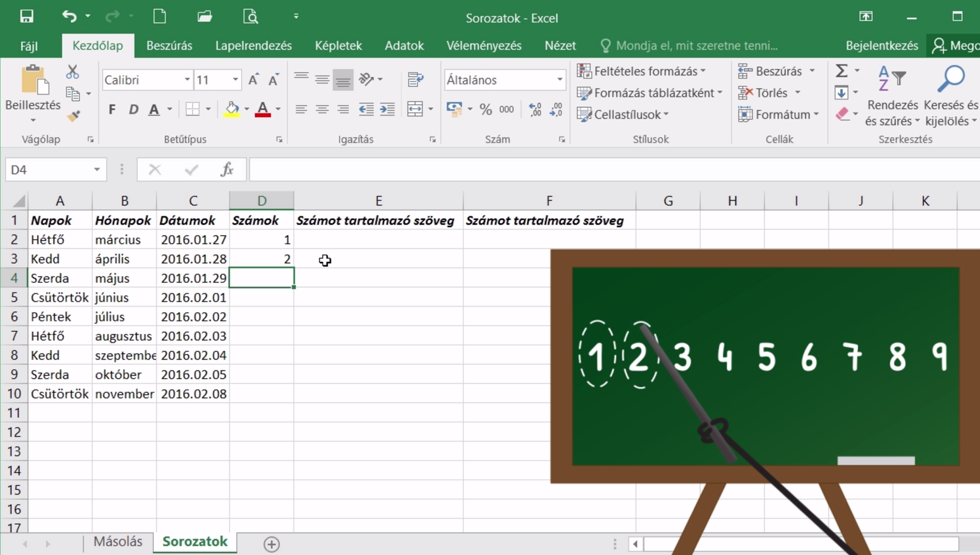Increase the decimal places
980x555 pixels.
coord(535,109)
